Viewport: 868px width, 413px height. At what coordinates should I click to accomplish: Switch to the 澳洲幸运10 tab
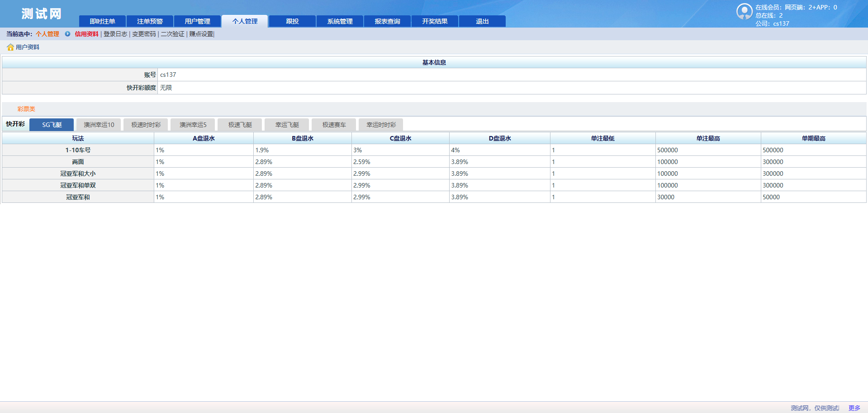[99, 125]
